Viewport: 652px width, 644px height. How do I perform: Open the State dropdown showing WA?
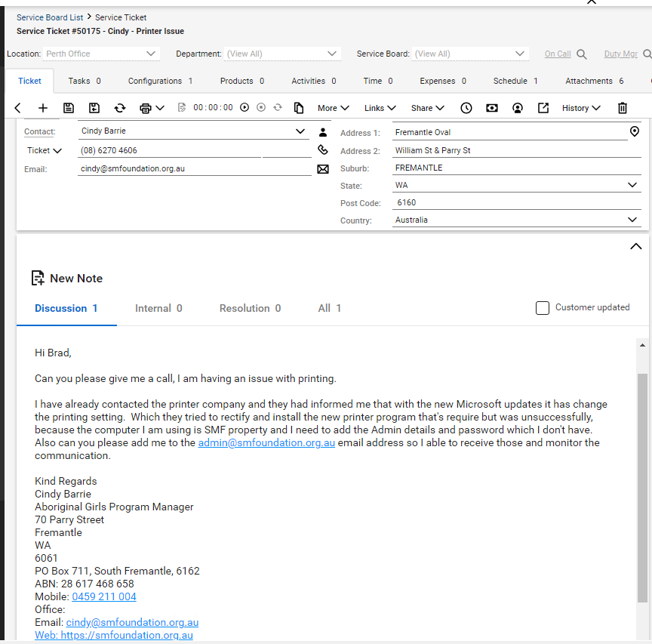tap(632, 185)
